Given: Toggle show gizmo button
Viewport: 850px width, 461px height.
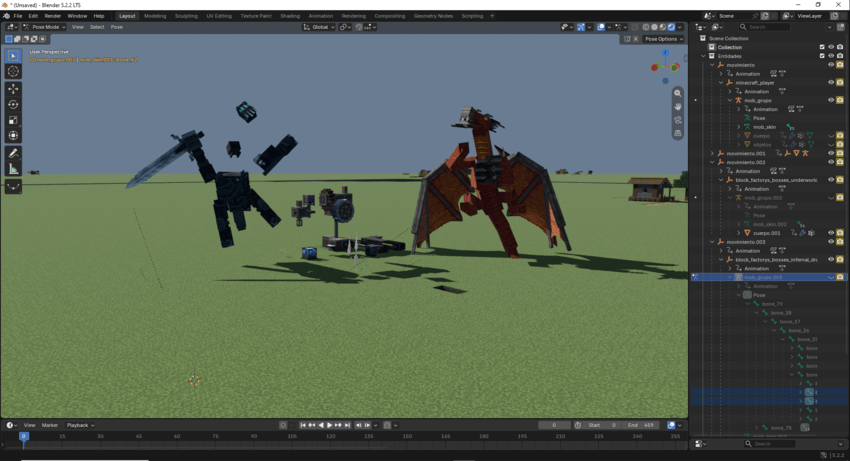Looking at the screenshot, I should (x=581, y=27).
